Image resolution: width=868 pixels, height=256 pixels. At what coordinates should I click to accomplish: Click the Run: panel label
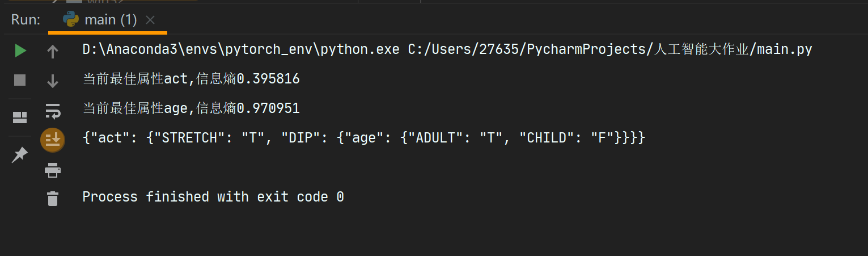(26, 20)
